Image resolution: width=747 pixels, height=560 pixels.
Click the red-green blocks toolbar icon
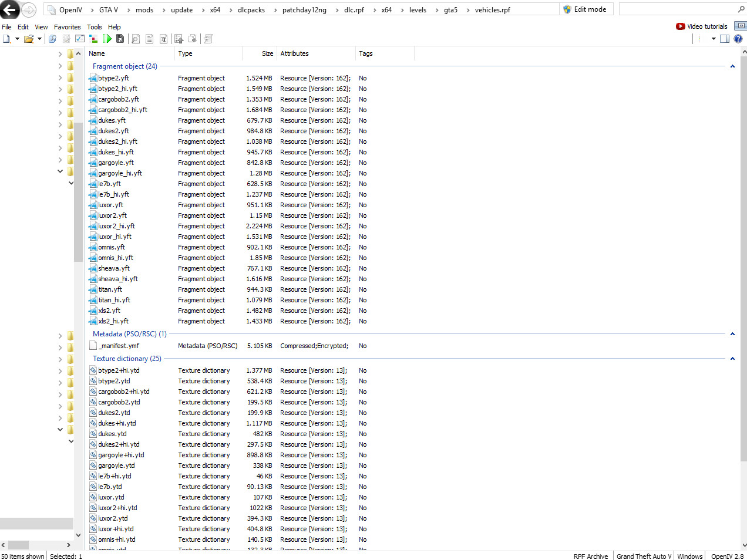(93, 39)
